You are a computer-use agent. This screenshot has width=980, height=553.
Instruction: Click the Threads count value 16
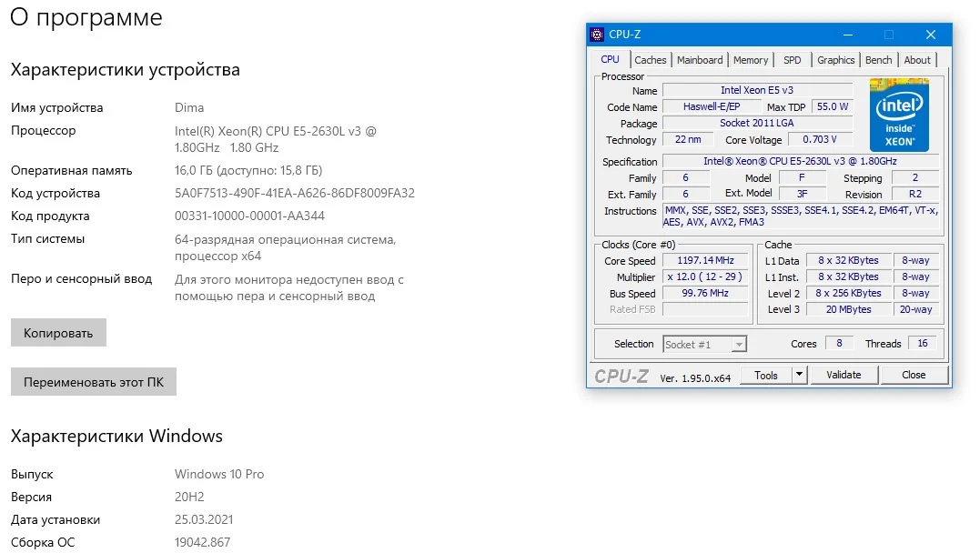point(923,343)
